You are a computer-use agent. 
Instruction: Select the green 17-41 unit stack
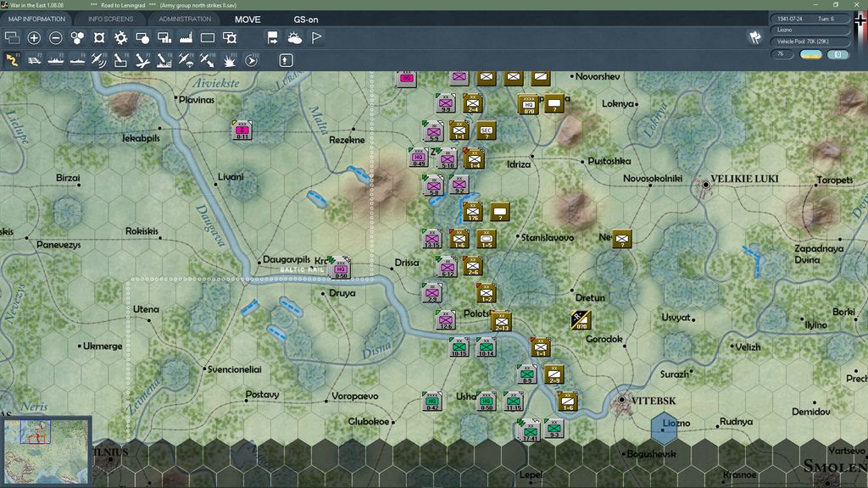(530, 430)
